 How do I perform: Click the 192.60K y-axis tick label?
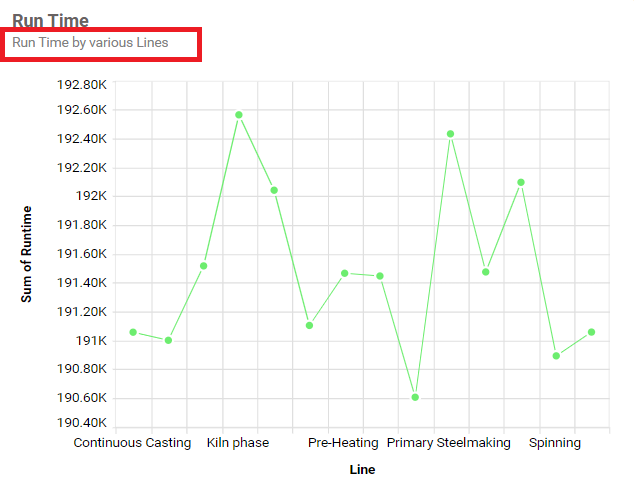click(83, 110)
